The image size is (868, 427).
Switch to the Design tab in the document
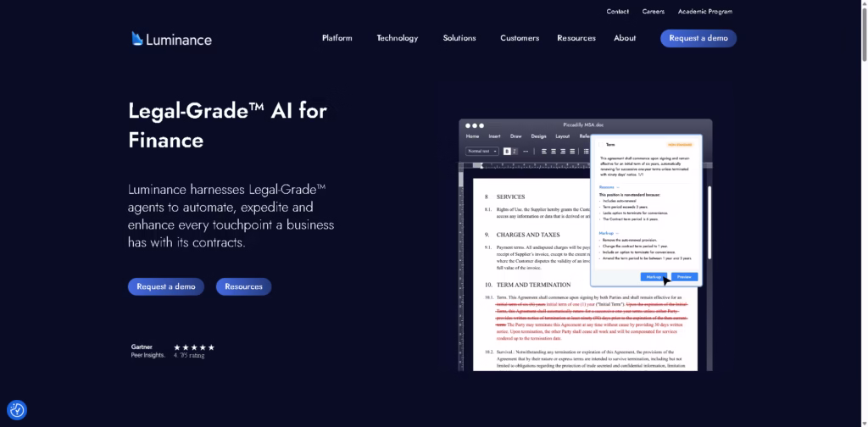coord(538,136)
